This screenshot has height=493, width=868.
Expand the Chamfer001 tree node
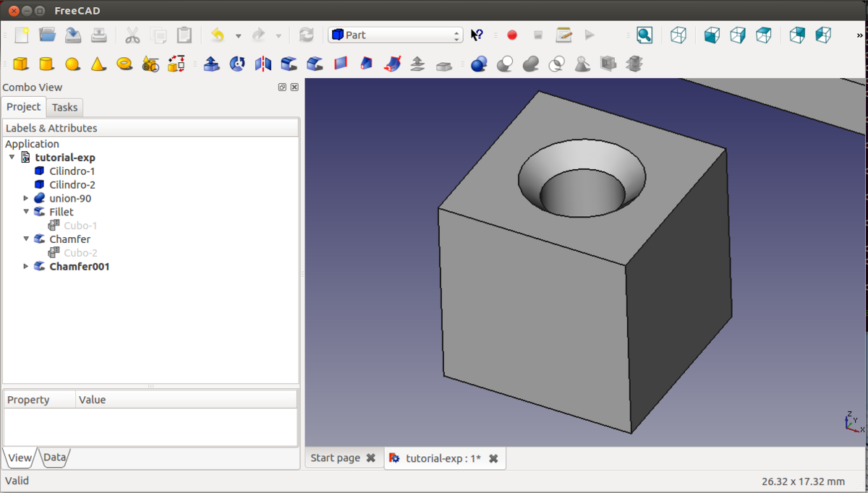tap(26, 266)
